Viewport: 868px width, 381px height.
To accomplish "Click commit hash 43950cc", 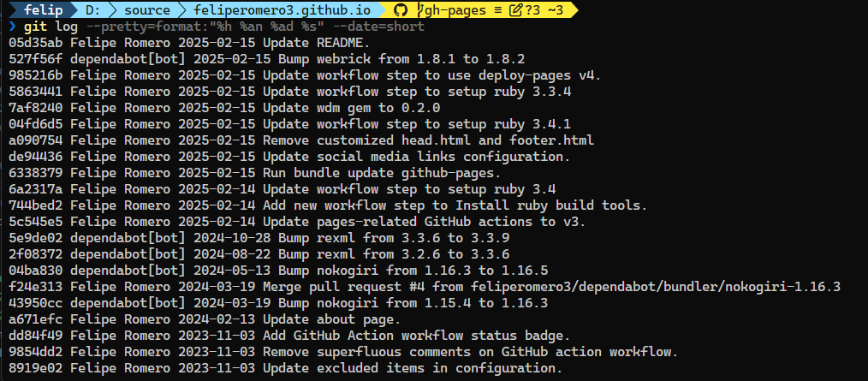I will click(x=35, y=303).
